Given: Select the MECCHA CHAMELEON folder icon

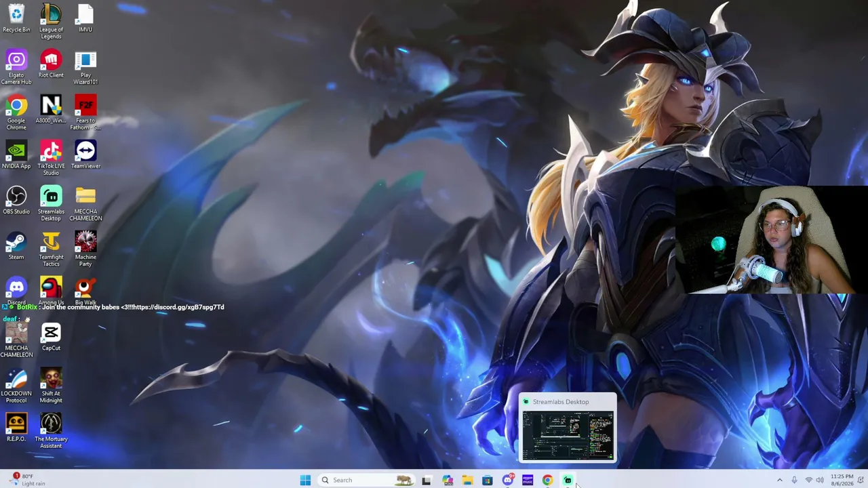Looking at the screenshot, I should [x=85, y=204].
